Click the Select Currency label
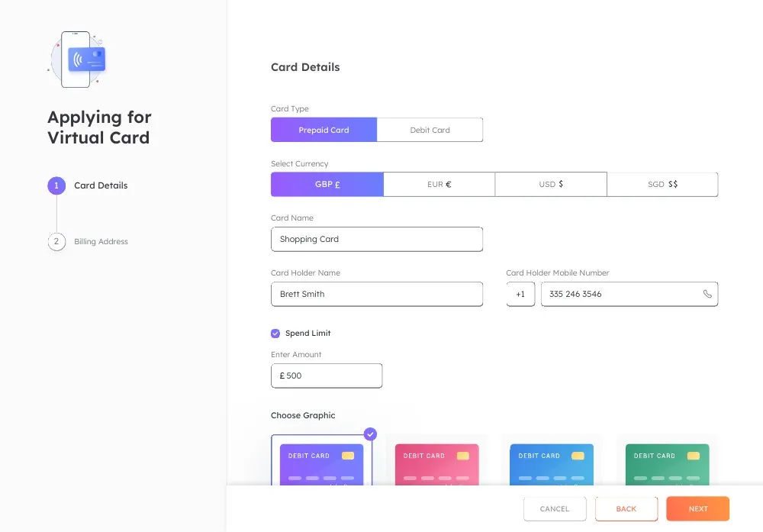The width and height of the screenshot is (763, 532). click(x=299, y=163)
